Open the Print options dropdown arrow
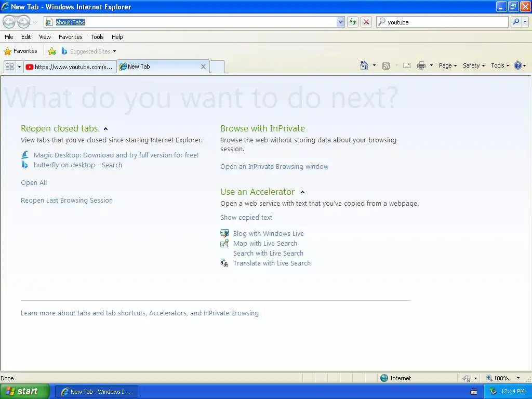Screen dimensions: 532x399 [431, 65]
